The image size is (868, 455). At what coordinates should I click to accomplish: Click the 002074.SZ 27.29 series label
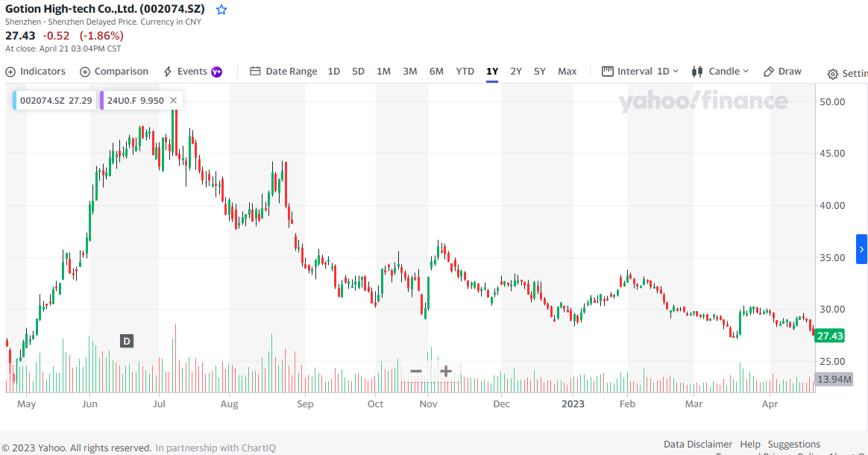(x=55, y=100)
